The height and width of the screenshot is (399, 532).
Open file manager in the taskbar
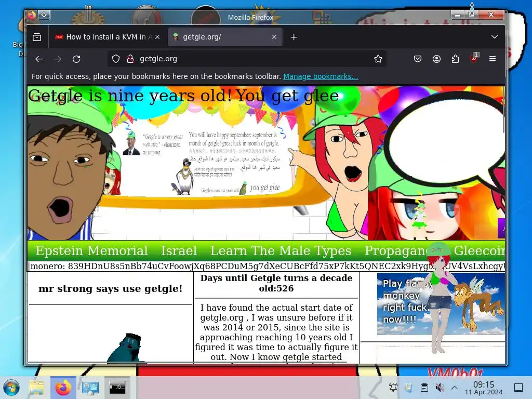(36, 388)
